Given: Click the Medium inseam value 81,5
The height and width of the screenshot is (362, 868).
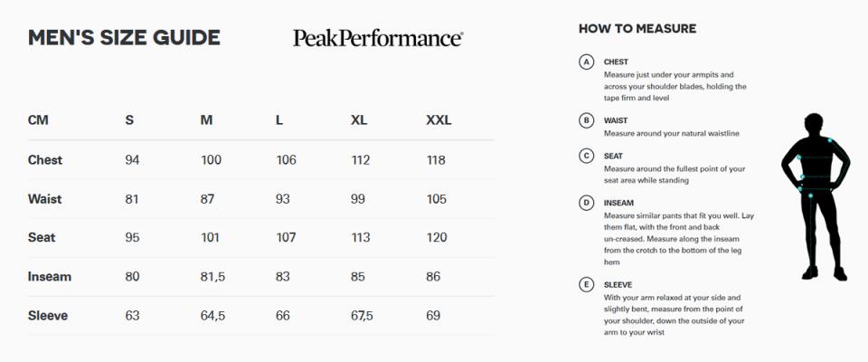Looking at the screenshot, I should pos(212,277).
